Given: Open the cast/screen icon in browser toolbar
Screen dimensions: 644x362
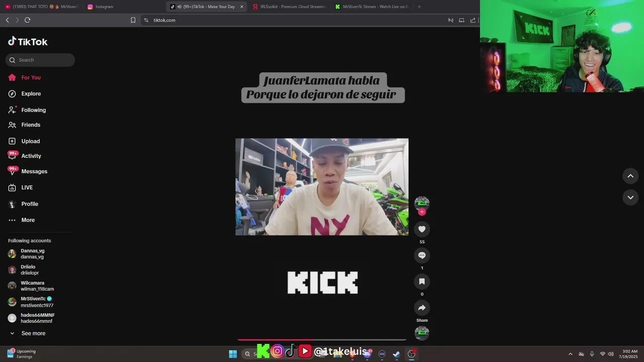Looking at the screenshot, I should click(x=461, y=20).
